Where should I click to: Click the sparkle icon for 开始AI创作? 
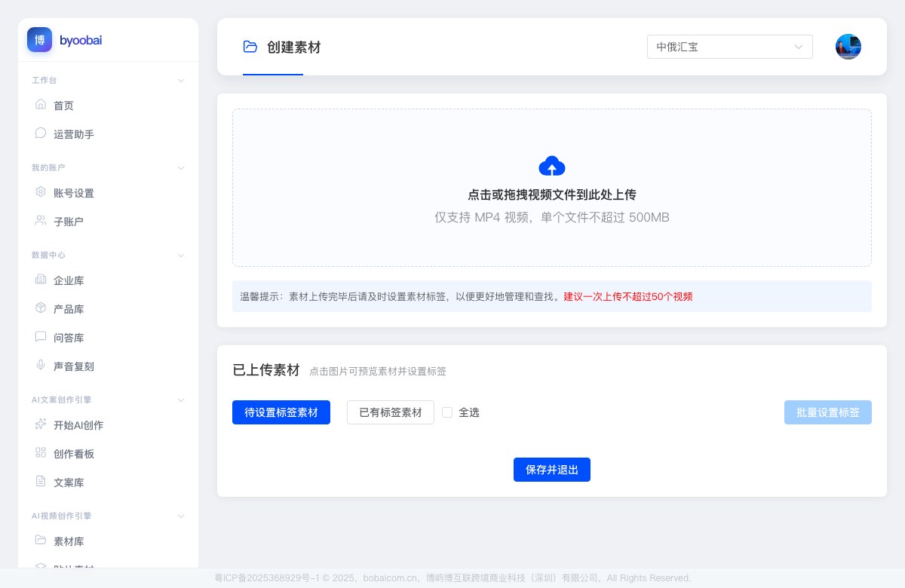point(41,424)
